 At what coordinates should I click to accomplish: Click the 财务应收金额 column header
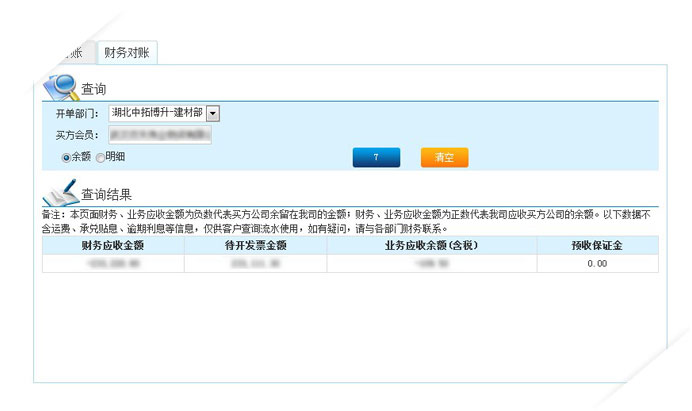tap(113, 245)
